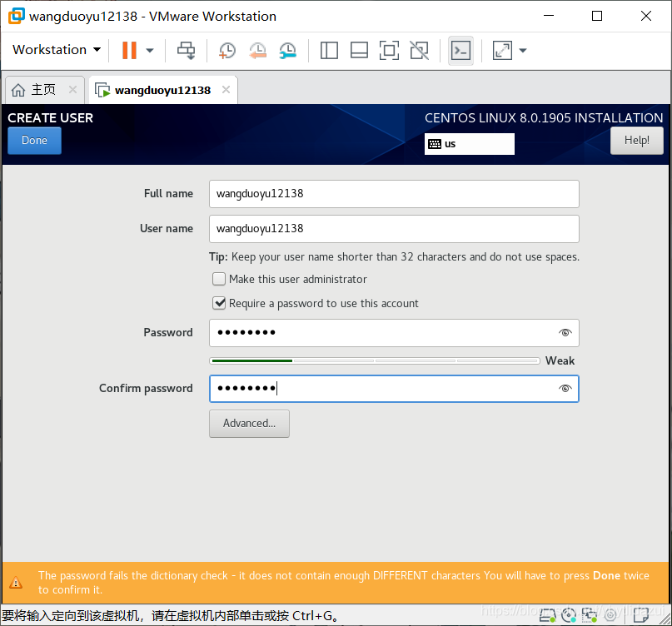The image size is (672, 626).
Task: Click the Help! button
Action: click(636, 141)
